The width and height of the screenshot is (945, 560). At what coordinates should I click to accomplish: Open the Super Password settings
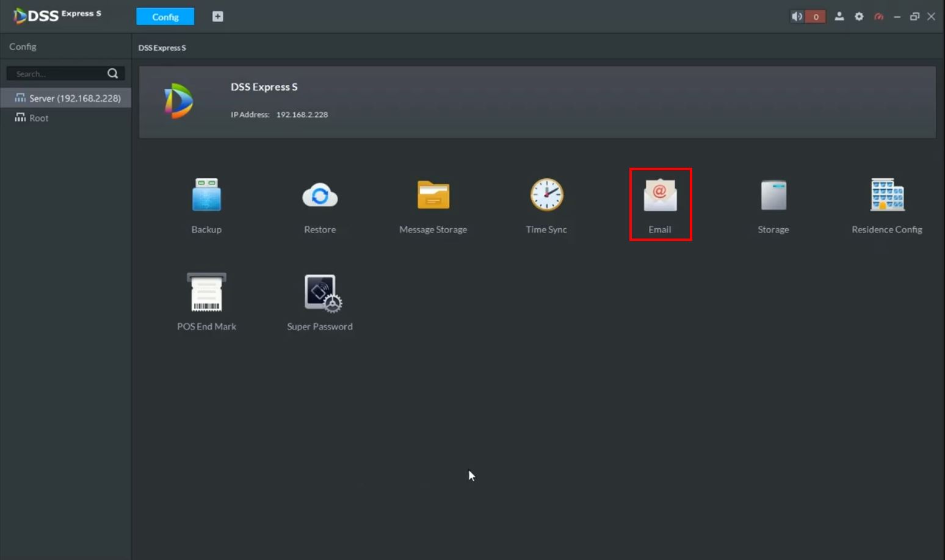320,302
